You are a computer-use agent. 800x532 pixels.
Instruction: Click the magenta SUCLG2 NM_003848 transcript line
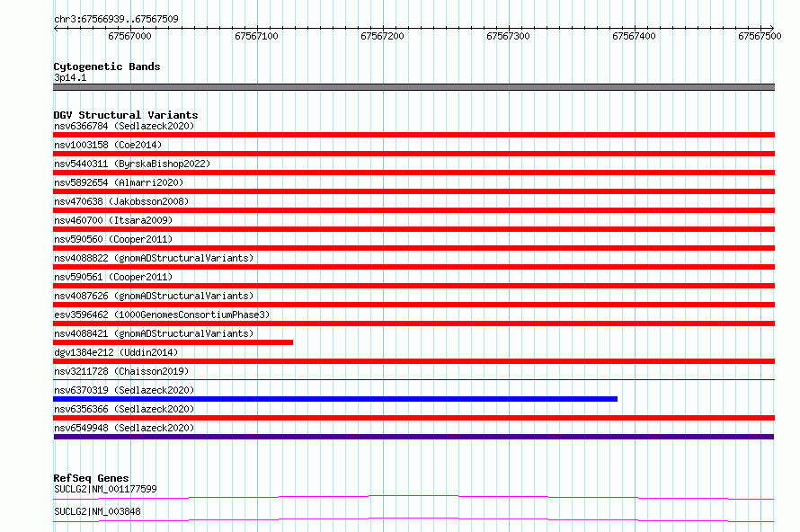[x=413, y=519]
